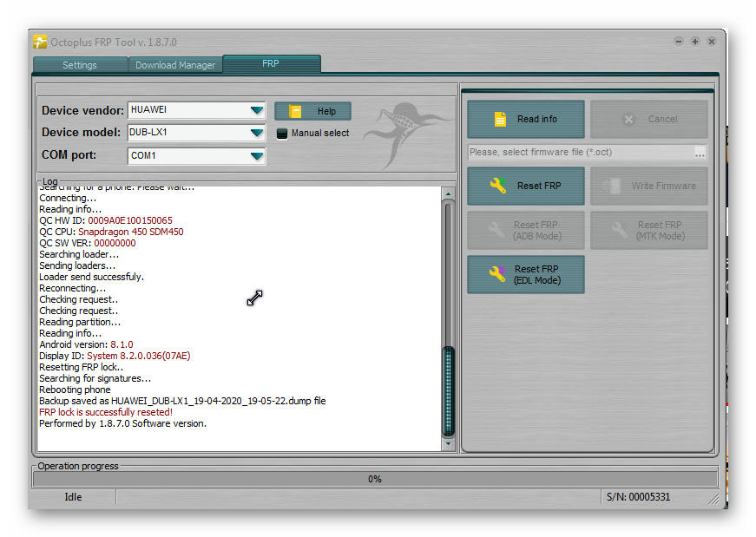Click the Write Firmware button label
This screenshot has height=537, width=756.
[x=664, y=186]
